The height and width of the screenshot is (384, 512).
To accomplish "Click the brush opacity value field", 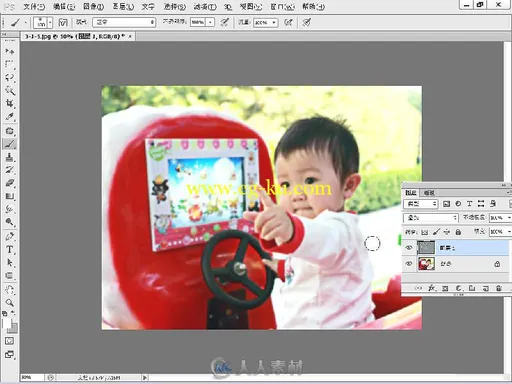I will tap(198, 22).
